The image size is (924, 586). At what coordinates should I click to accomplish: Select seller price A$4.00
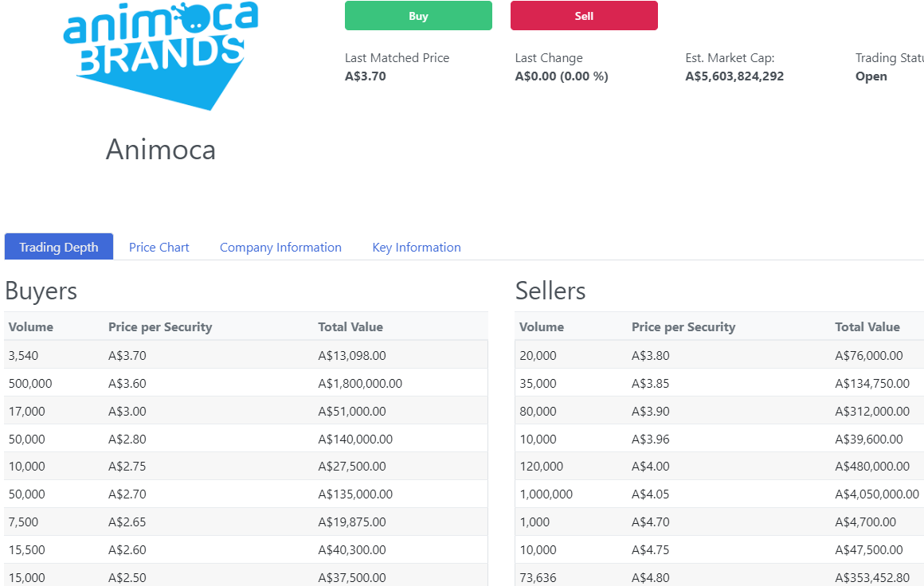(651, 467)
